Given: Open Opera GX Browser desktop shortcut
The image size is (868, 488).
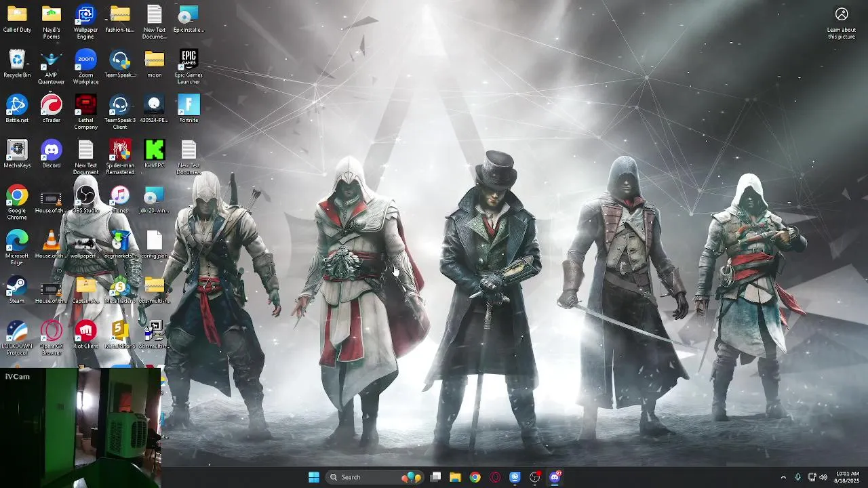Looking at the screenshot, I should pyautogui.click(x=52, y=339).
